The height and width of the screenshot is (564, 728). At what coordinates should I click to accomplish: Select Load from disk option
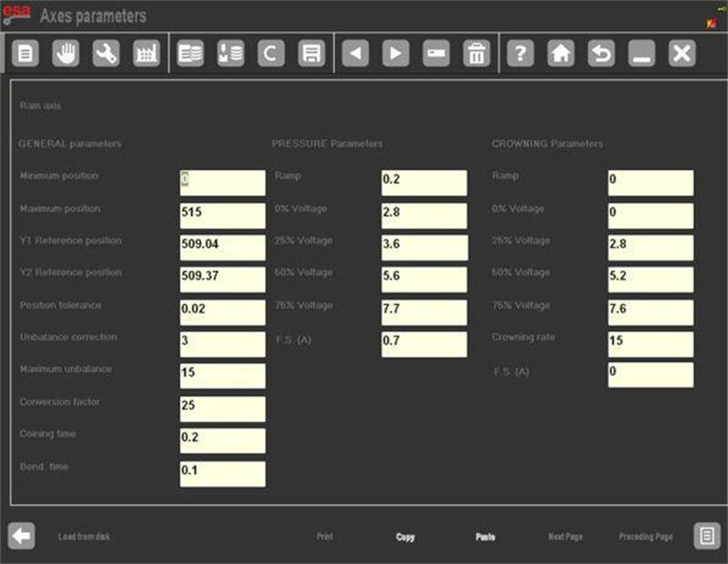click(84, 537)
